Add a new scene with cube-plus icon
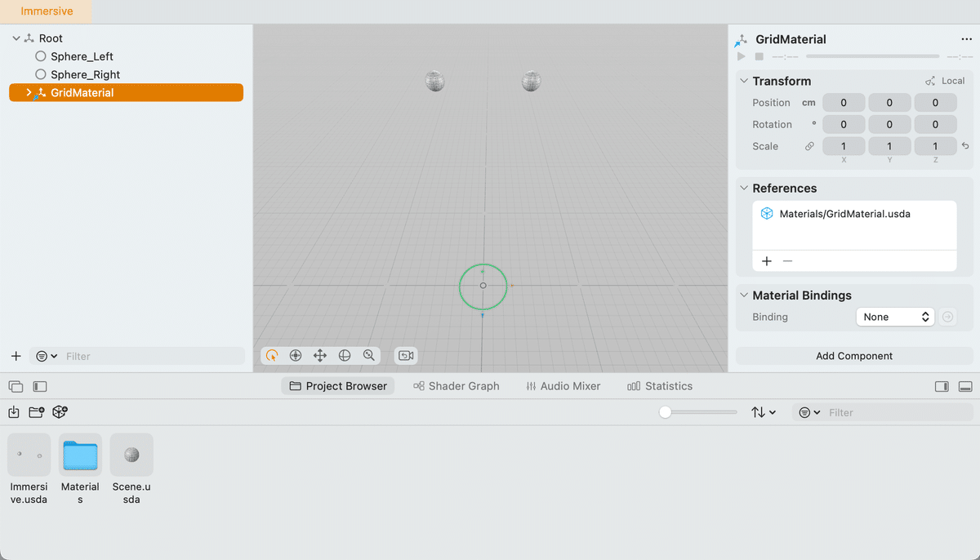The width and height of the screenshot is (980, 560). point(60,412)
